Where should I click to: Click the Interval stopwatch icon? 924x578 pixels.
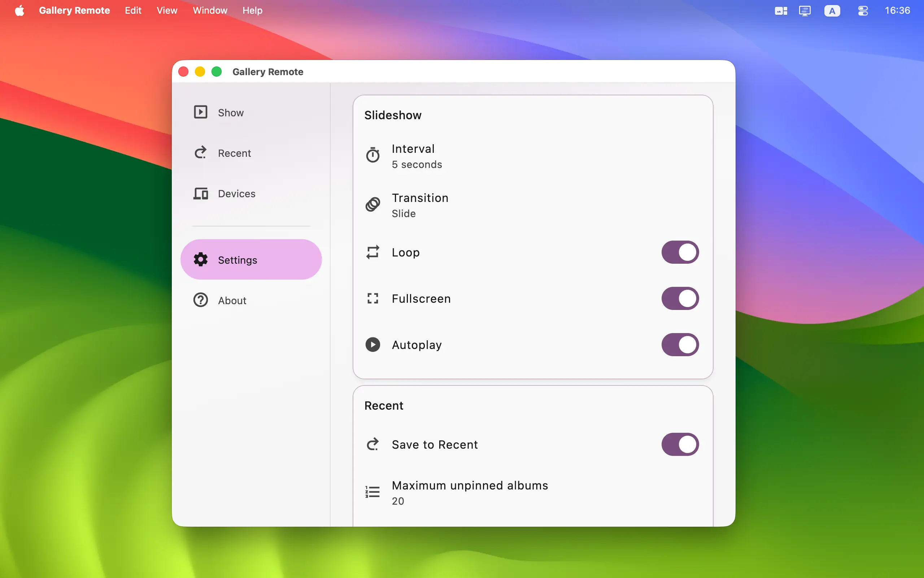(372, 155)
